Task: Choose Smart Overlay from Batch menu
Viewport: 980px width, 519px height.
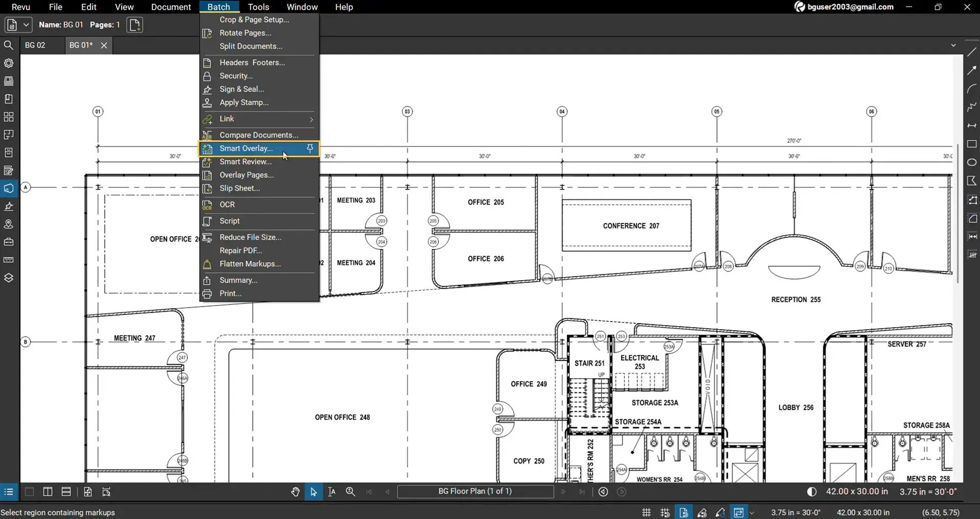Action: click(x=259, y=149)
